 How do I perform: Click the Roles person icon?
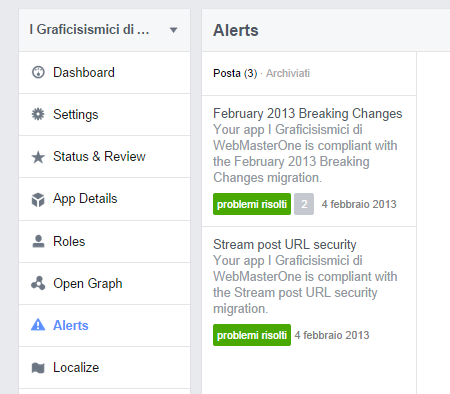(x=38, y=241)
